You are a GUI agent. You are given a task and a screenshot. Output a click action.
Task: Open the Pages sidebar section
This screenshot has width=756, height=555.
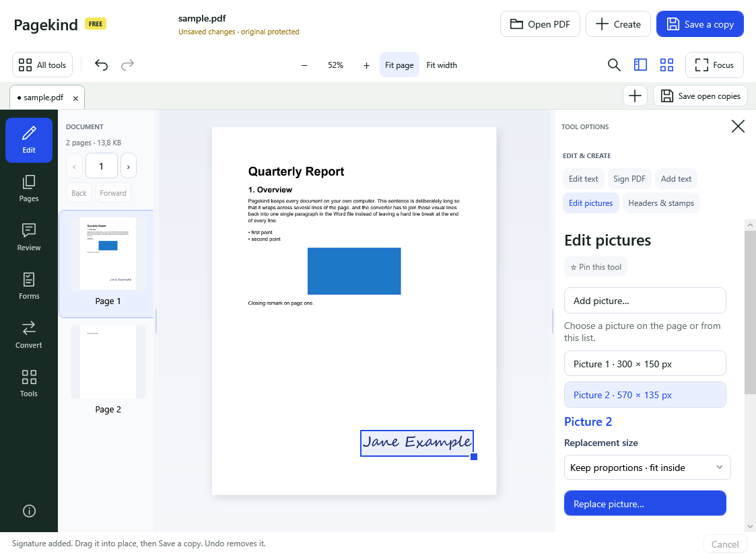[x=29, y=188]
